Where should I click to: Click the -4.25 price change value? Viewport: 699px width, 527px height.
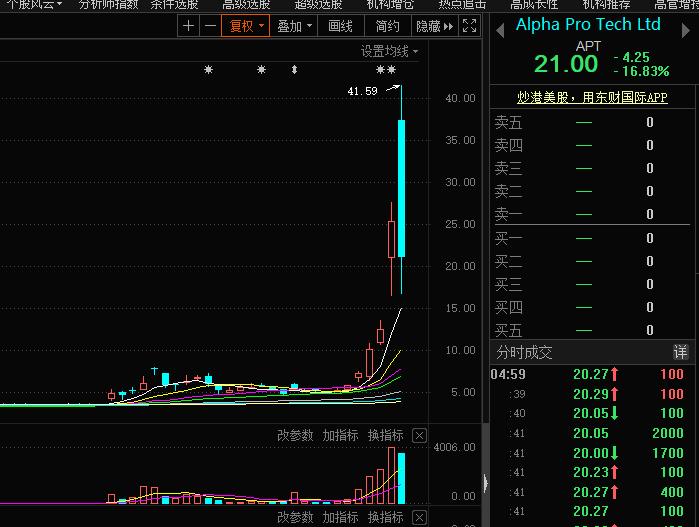[x=632, y=58]
